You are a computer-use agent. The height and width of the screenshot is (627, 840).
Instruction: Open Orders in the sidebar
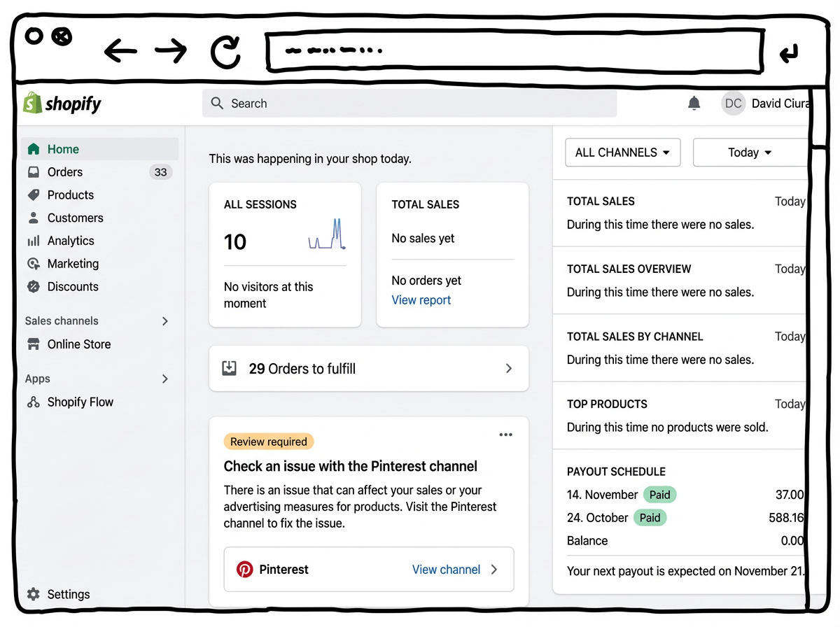pyautogui.click(x=65, y=172)
